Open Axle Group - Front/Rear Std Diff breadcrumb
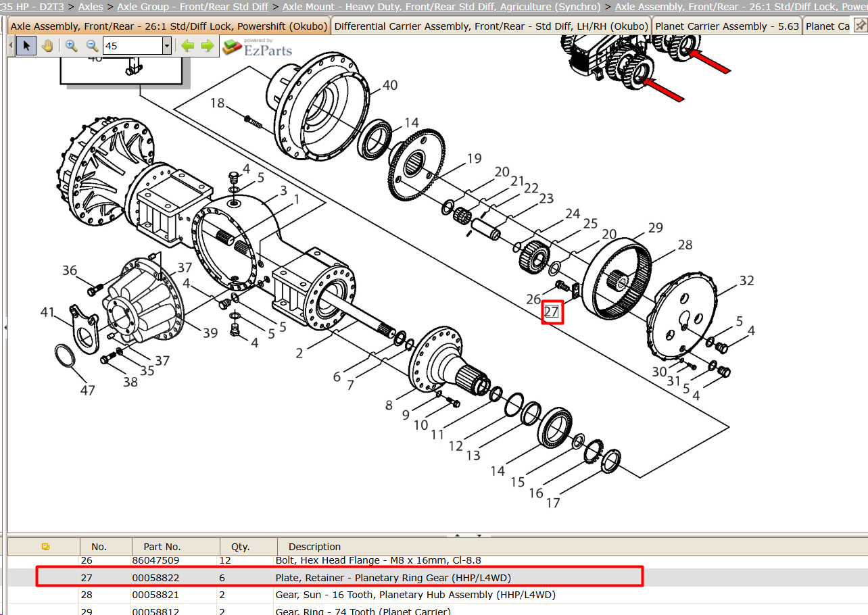The image size is (868, 615). click(193, 7)
